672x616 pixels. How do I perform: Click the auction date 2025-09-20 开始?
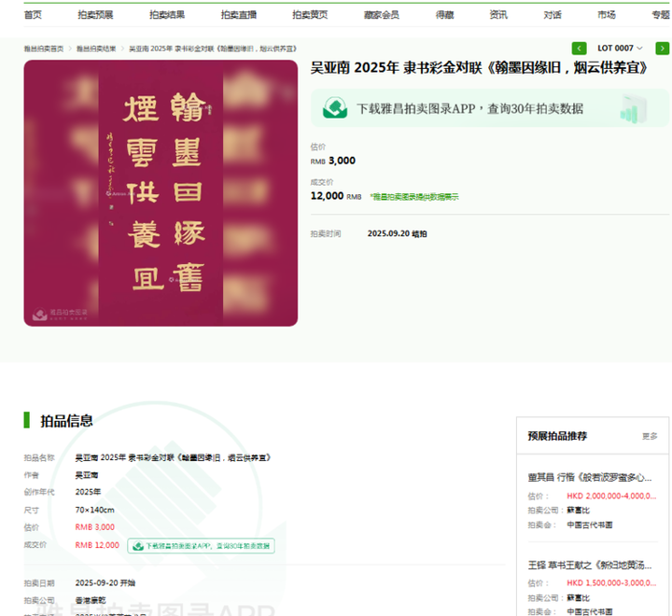click(x=105, y=583)
